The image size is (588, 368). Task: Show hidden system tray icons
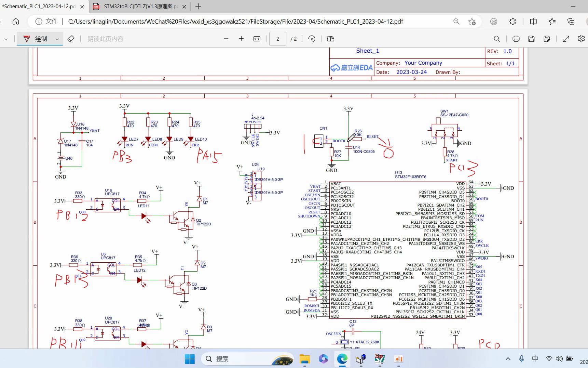click(x=508, y=359)
